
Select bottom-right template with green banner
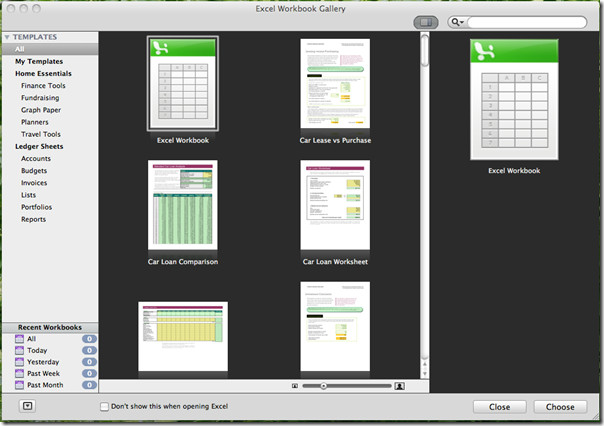(x=335, y=326)
